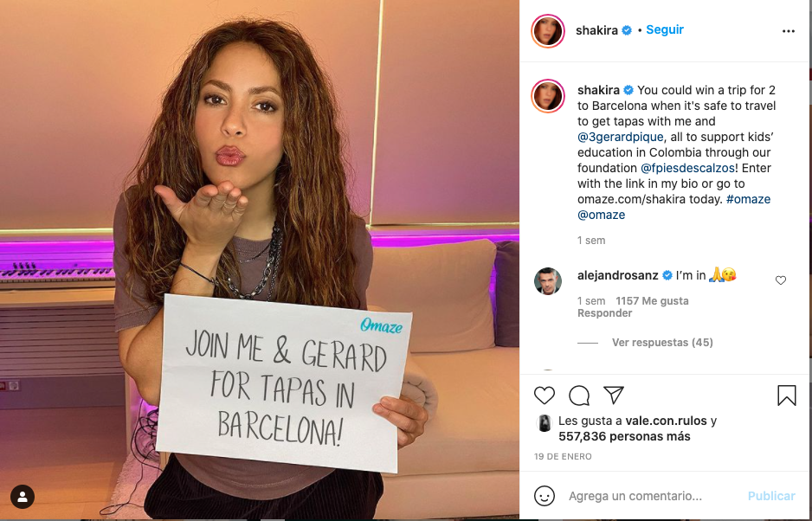View the 557,836 personas más likes list
The height and width of the screenshot is (521, 812).
(624, 436)
